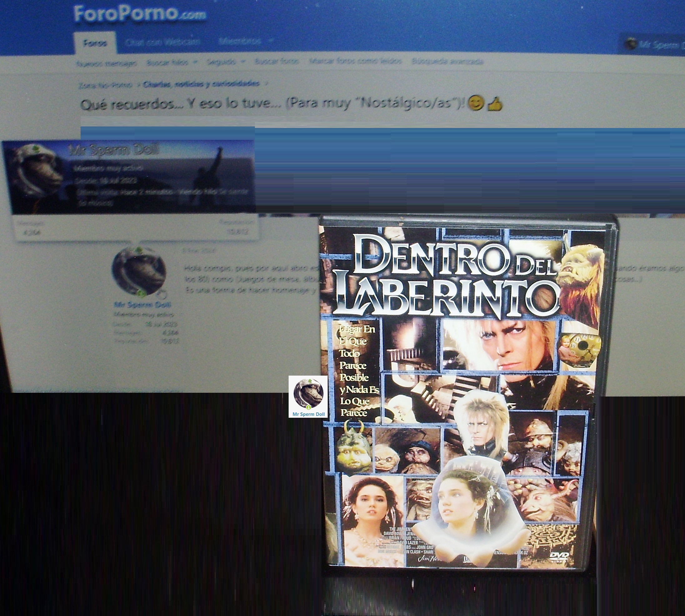
Task: Click Marcar foros como leídos
Action: [355, 61]
